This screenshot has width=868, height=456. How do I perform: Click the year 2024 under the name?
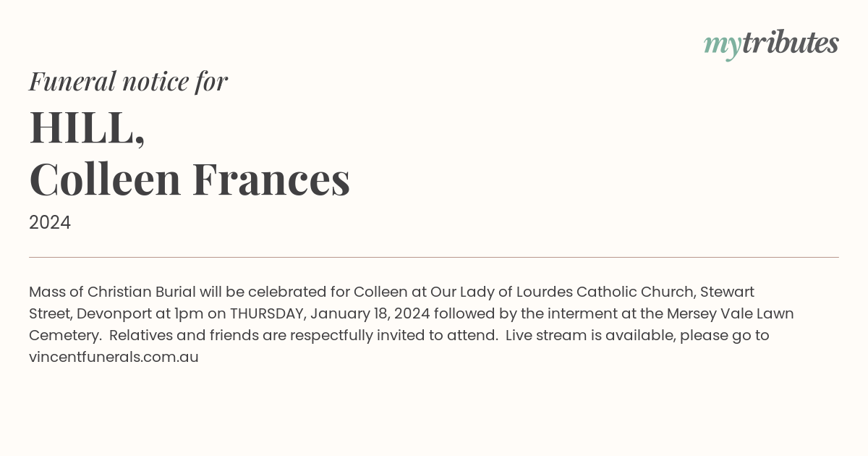tap(50, 223)
